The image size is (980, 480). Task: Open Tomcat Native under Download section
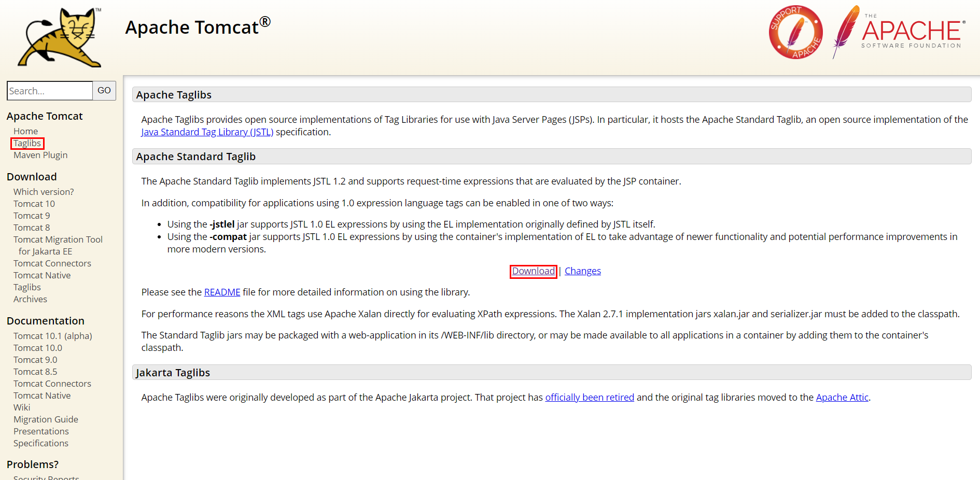point(42,275)
